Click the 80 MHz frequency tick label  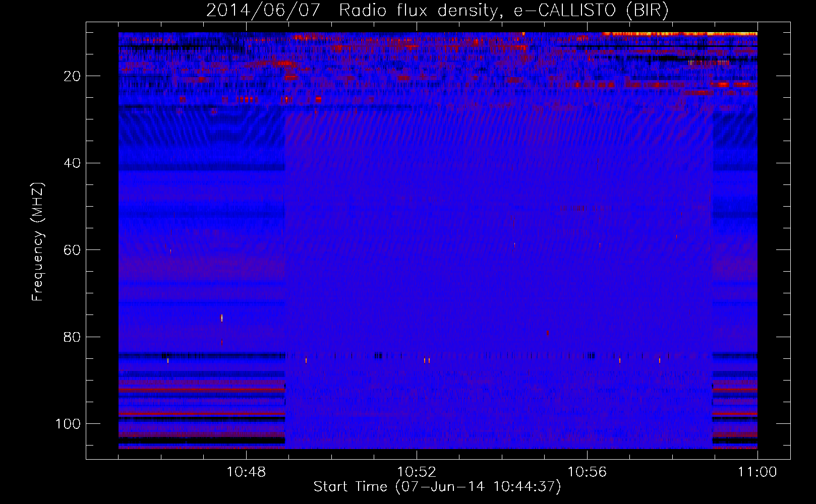(73, 337)
